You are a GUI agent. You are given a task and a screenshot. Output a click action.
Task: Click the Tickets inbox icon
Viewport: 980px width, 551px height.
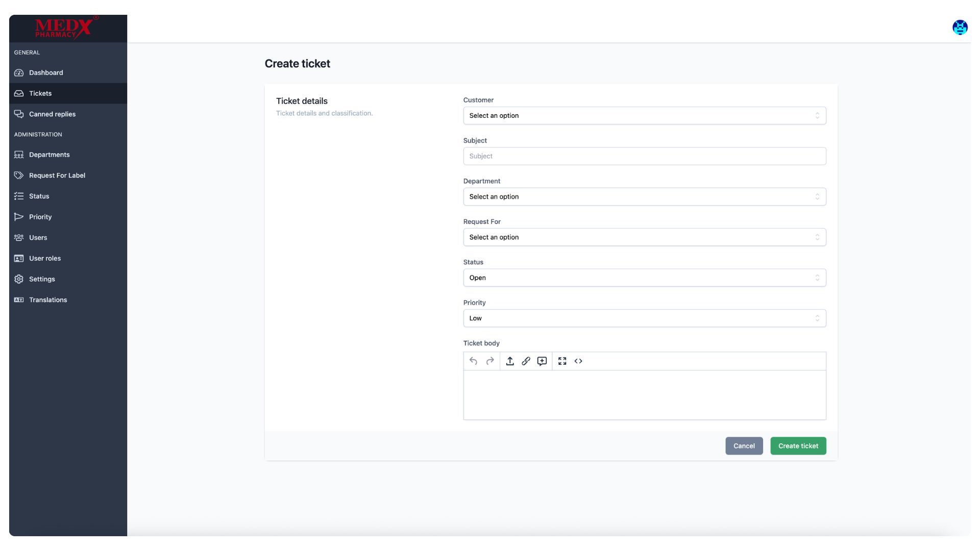point(19,93)
